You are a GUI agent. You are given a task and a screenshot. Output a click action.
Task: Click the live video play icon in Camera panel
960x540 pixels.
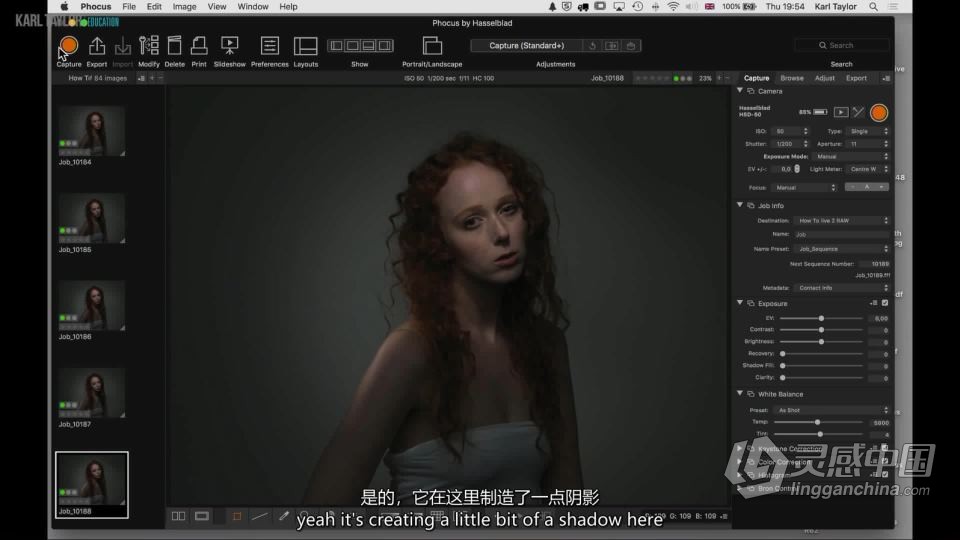click(841, 112)
